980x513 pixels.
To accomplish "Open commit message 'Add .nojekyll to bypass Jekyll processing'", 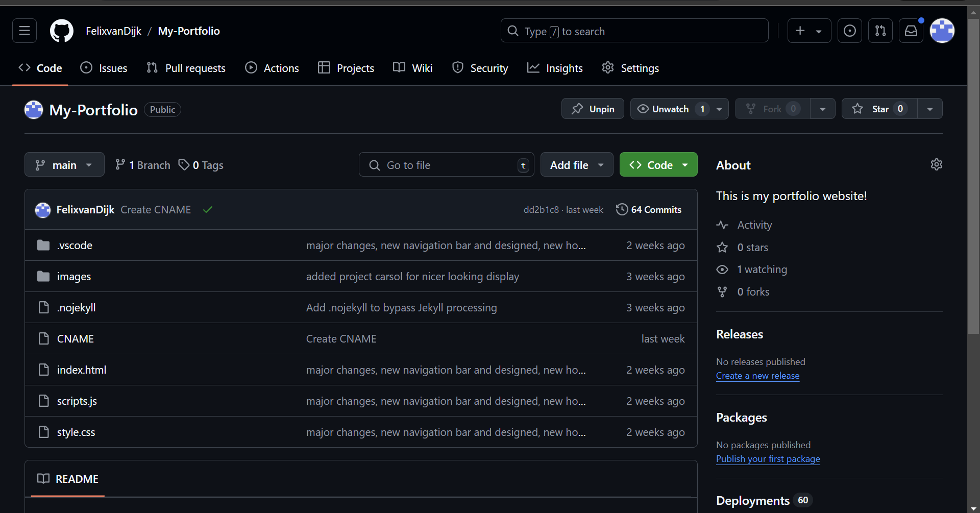I will [x=401, y=307].
